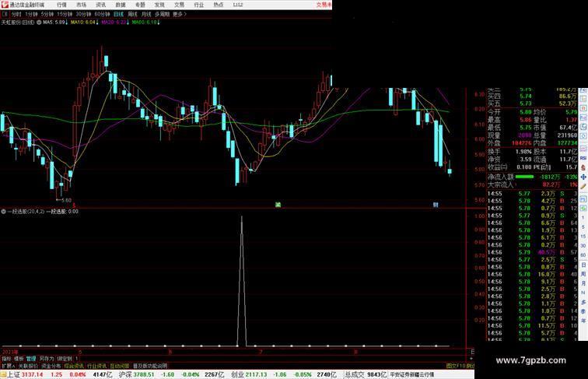Open the 市场 menu
Screen dimensions: 588x379
pyautogui.click(x=81, y=5)
